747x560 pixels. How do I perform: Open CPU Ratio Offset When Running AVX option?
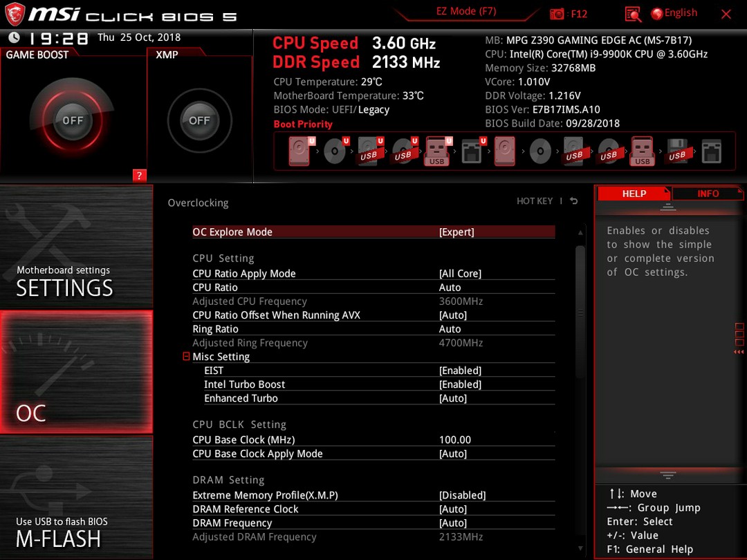(373, 315)
